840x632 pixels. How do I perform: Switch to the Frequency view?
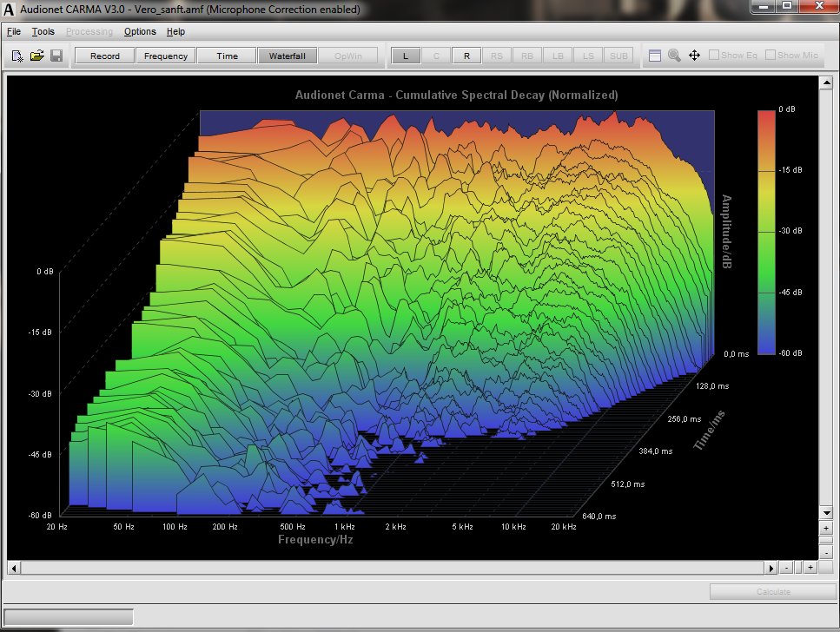pyautogui.click(x=166, y=56)
